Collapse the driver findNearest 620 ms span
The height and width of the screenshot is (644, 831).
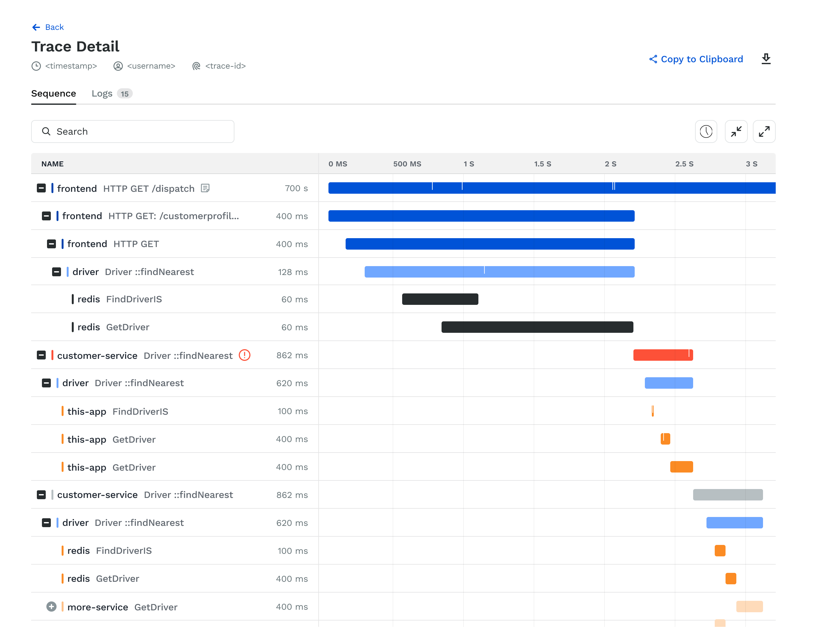[46, 383]
